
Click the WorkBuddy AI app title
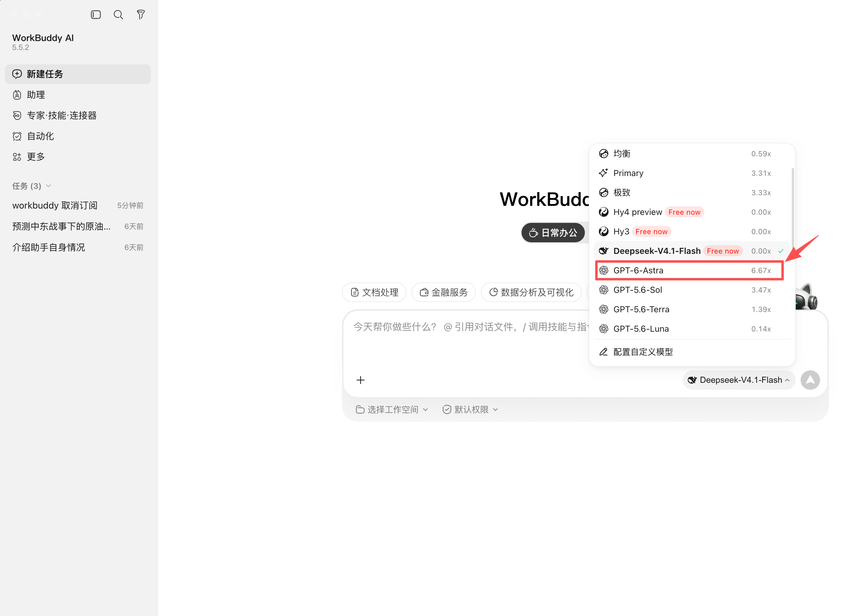click(x=43, y=38)
